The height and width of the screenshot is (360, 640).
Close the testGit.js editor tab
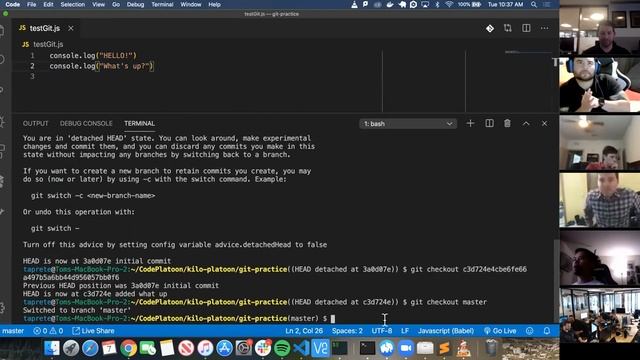(x=71, y=28)
